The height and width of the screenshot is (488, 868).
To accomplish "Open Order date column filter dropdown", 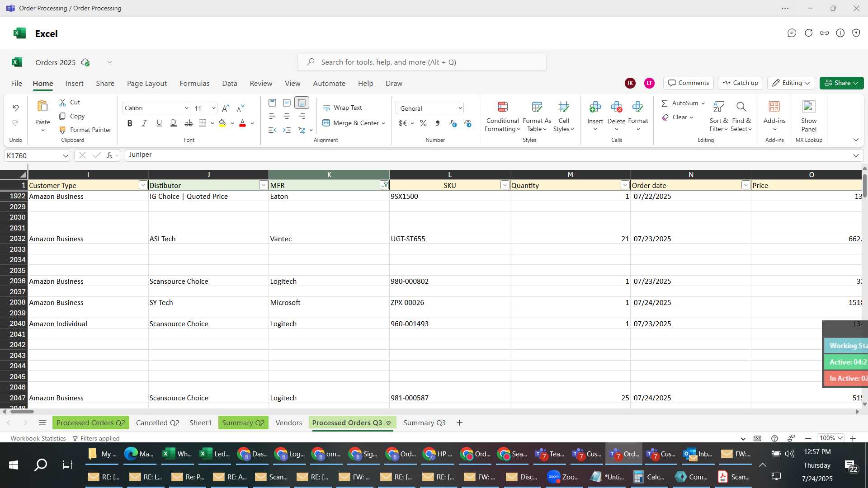I will click(745, 185).
